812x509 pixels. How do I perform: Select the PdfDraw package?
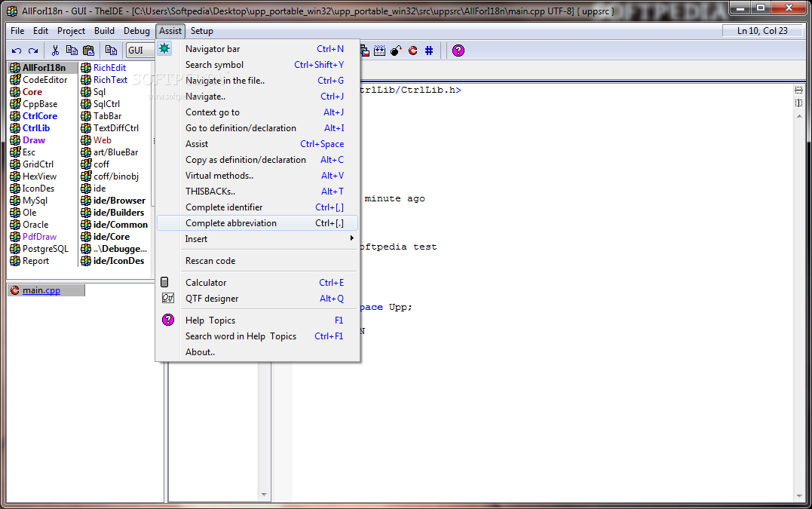39,237
